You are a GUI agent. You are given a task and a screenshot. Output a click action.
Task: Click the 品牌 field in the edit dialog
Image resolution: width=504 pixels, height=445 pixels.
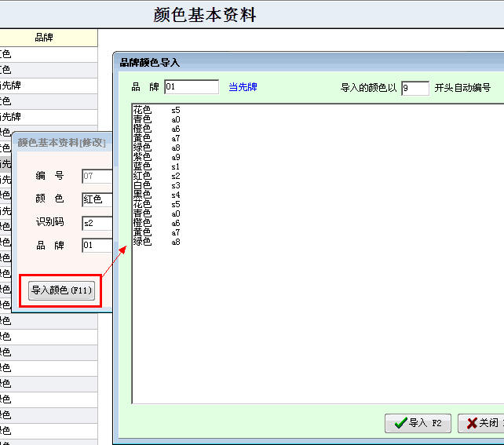97,246
